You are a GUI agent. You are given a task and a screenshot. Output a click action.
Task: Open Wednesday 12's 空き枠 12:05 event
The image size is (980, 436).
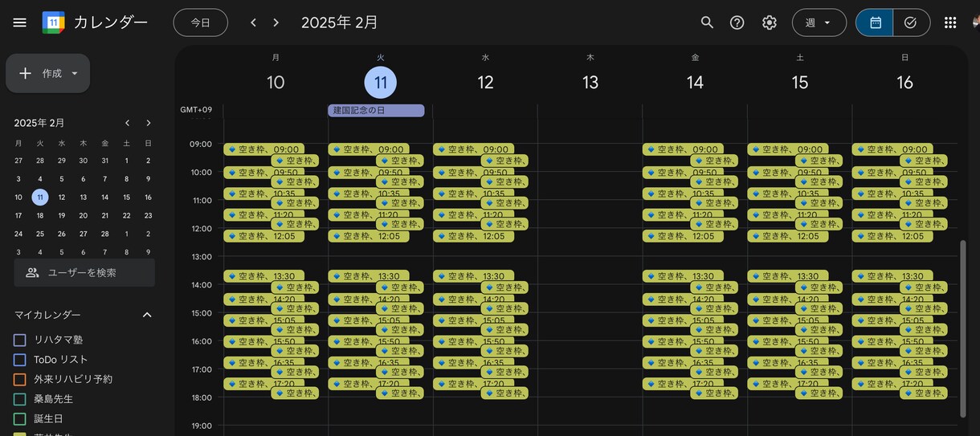coord(473,236)
